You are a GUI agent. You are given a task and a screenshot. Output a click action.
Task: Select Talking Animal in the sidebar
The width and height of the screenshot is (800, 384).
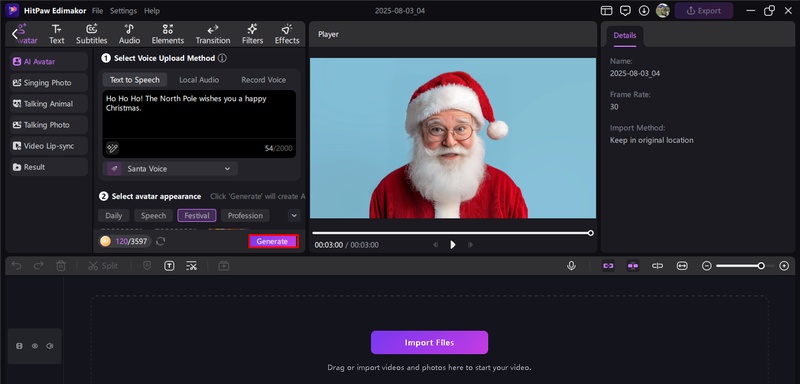coord(49,104)
